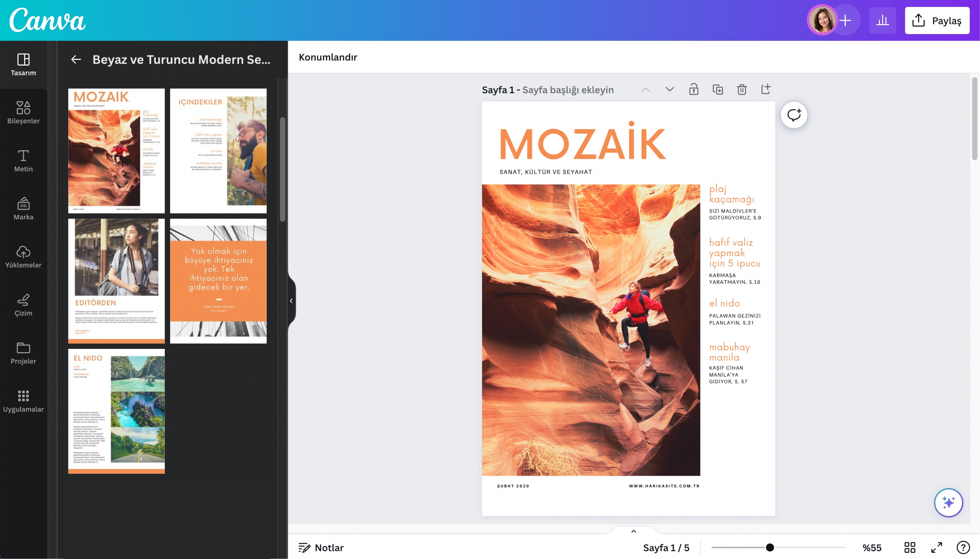This screenshot has height=559, width=980.
Task: Select the canyon hiker photo on canvas
Action: pos(591,330)
